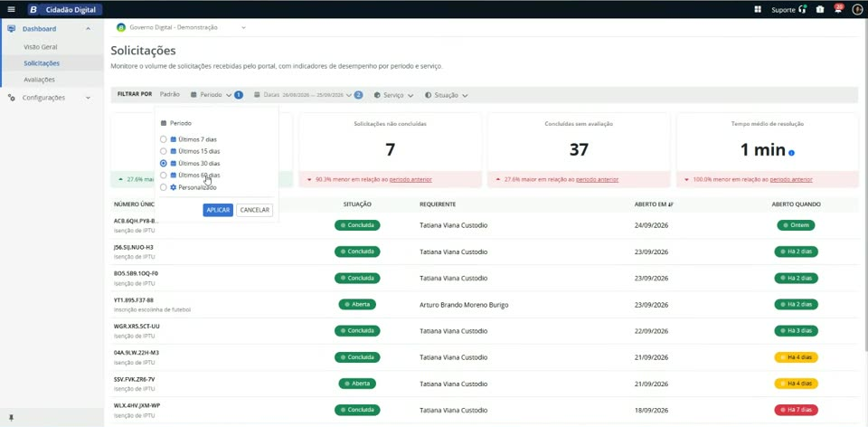
Task: Click the Governo Digital entity logo icon
Action: [x=121, y=27]
